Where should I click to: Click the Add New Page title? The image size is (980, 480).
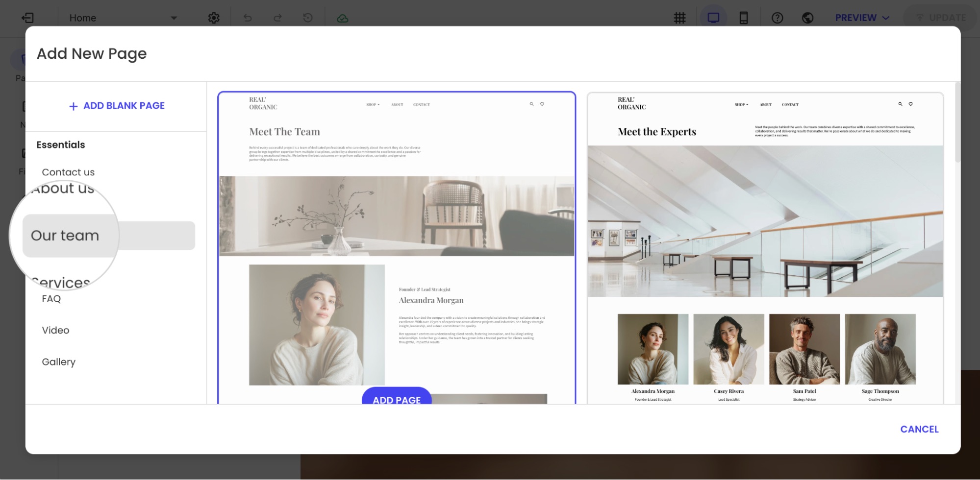tap(92, 54)
